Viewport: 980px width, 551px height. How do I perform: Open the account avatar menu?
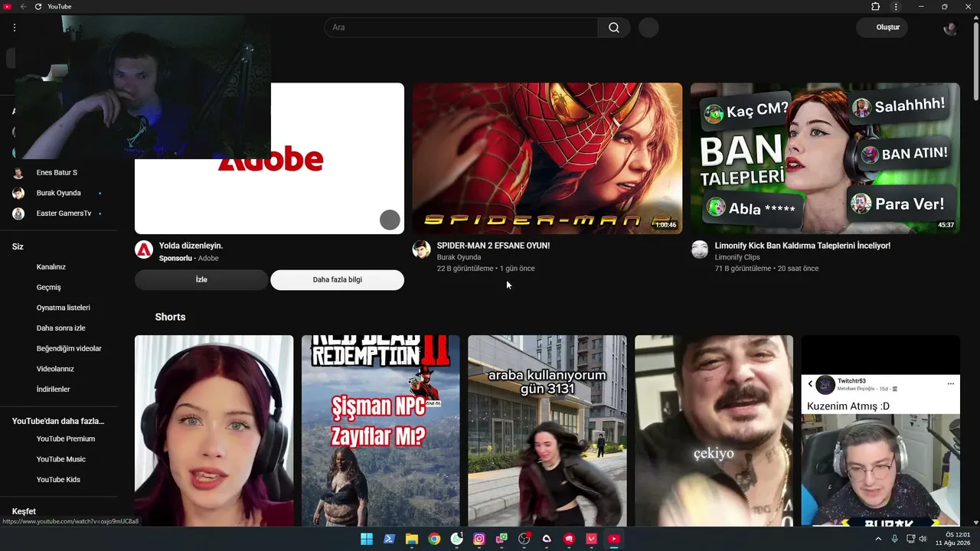[x=950, y=28]
